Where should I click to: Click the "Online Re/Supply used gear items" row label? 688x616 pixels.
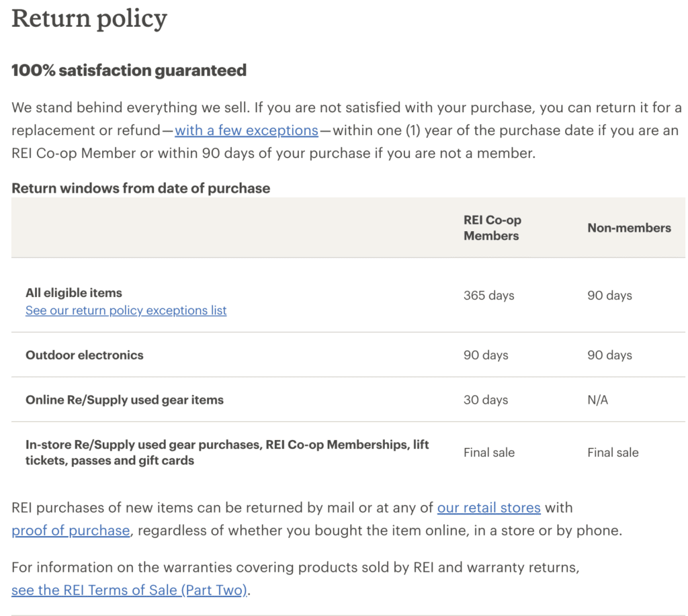coord(124,400)
